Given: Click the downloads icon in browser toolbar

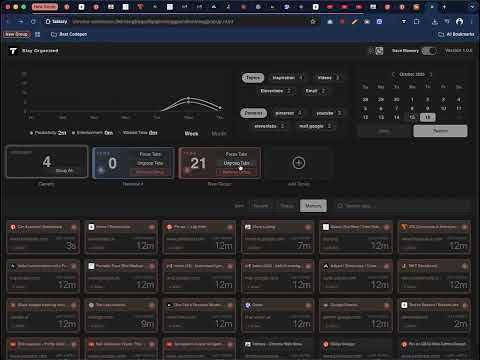Looking at the screenshot, I should pyautogui.click(x=435, y=22).
